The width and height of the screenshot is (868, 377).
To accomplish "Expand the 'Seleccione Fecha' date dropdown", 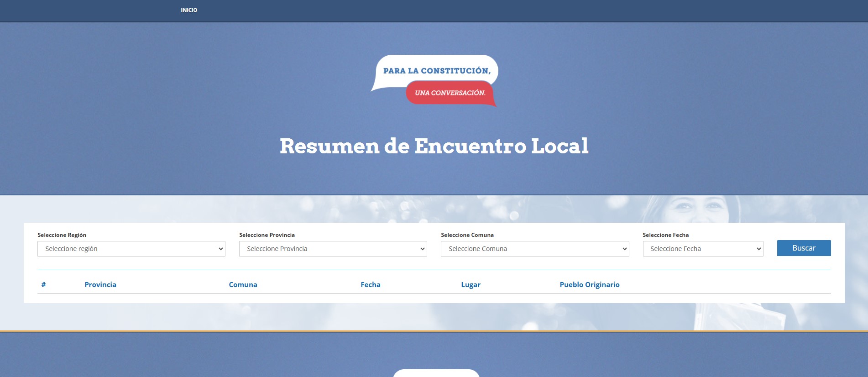I will (703, 249).
